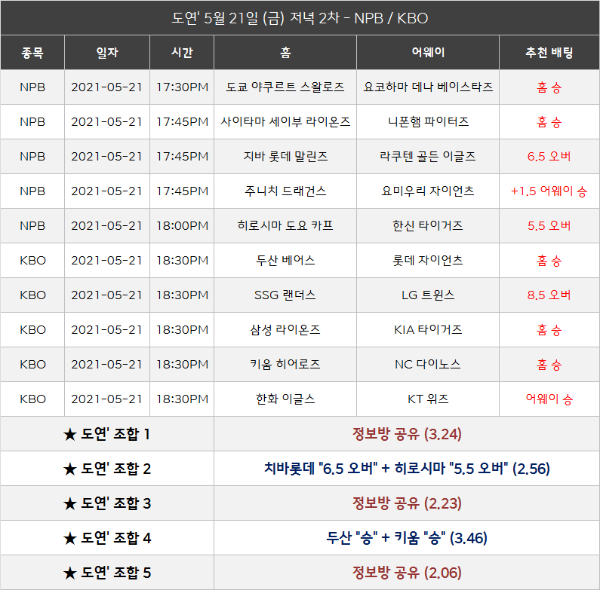Click the NPB cell in 주니치 드래건스 row
This screenshot has height=590, width=600.
click(33, 191)
